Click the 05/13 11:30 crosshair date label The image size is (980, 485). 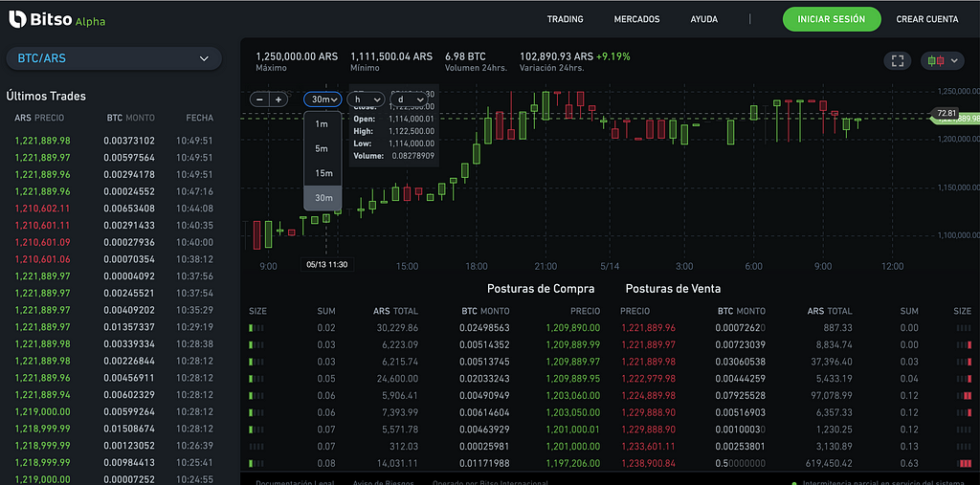point(327,264)
